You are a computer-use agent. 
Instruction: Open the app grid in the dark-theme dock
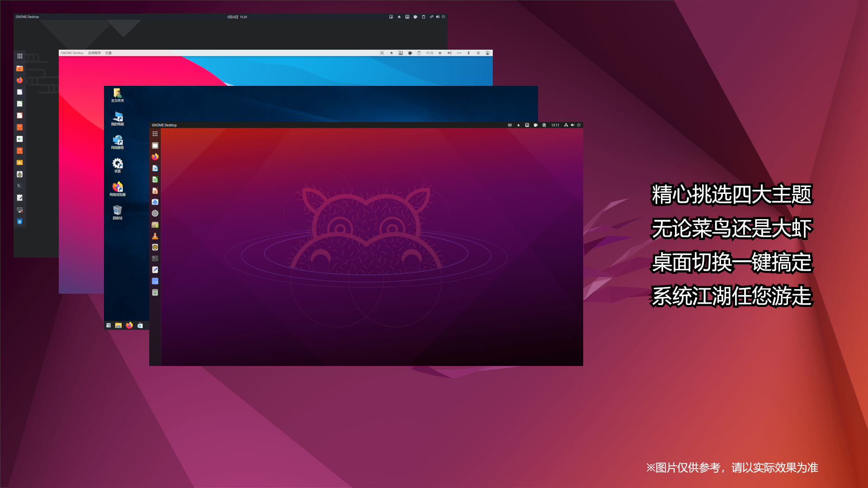(x=20, y=56)
